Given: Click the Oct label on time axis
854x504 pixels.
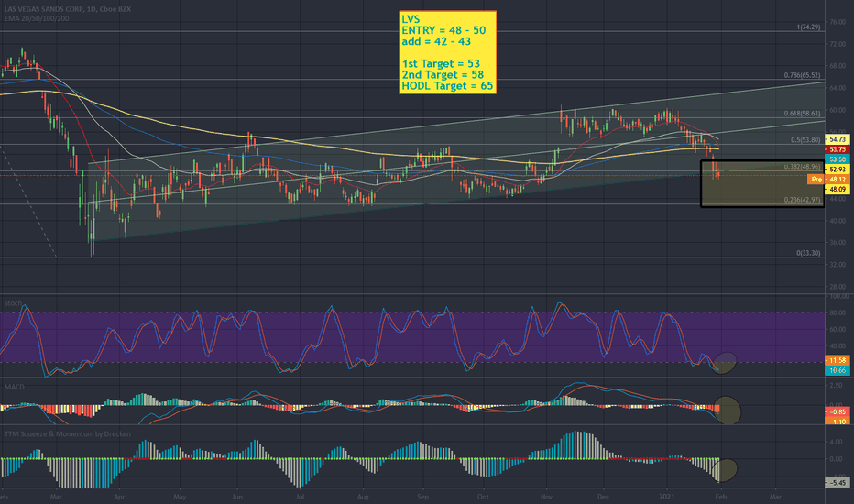Looking at the screenshot, I should 483,497.
